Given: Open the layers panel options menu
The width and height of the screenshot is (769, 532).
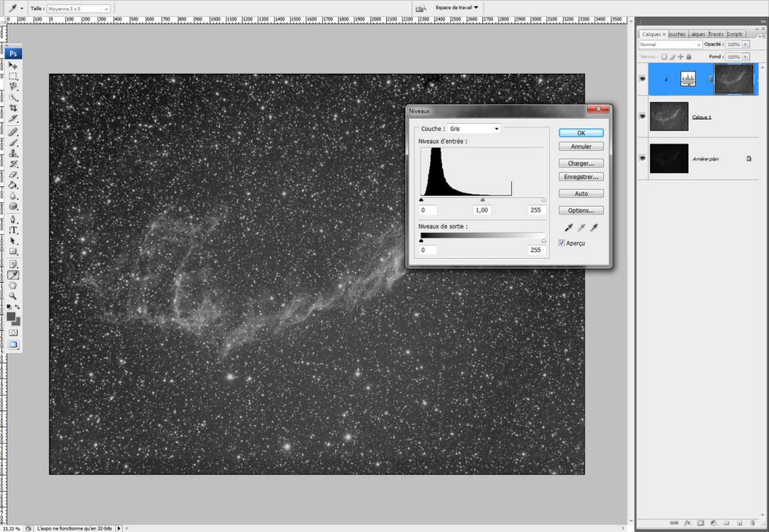Looking at the screenshot, I should (761, 37).
